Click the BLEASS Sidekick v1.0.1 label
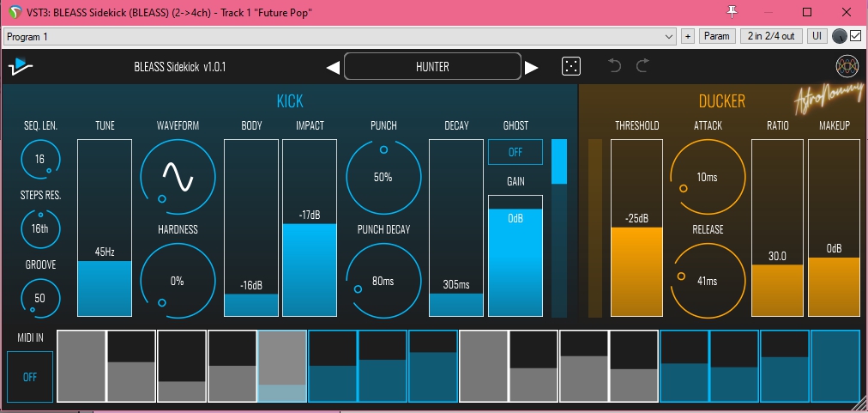The image size is (868, 413). (180, 67)
